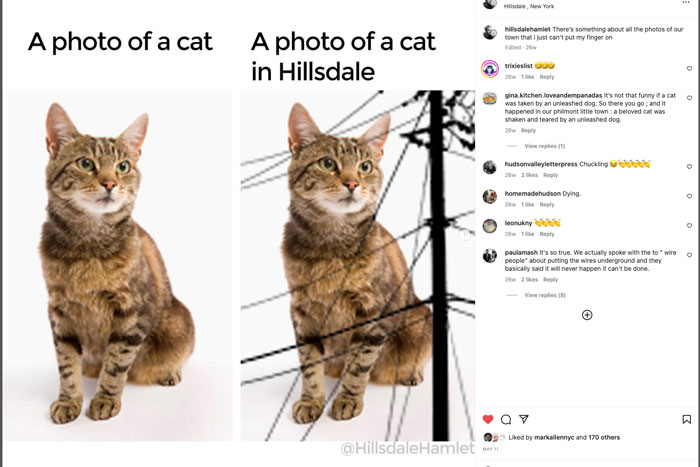Like trixieslist's comment heart
The image size is (700, 467).
(689, 68)
